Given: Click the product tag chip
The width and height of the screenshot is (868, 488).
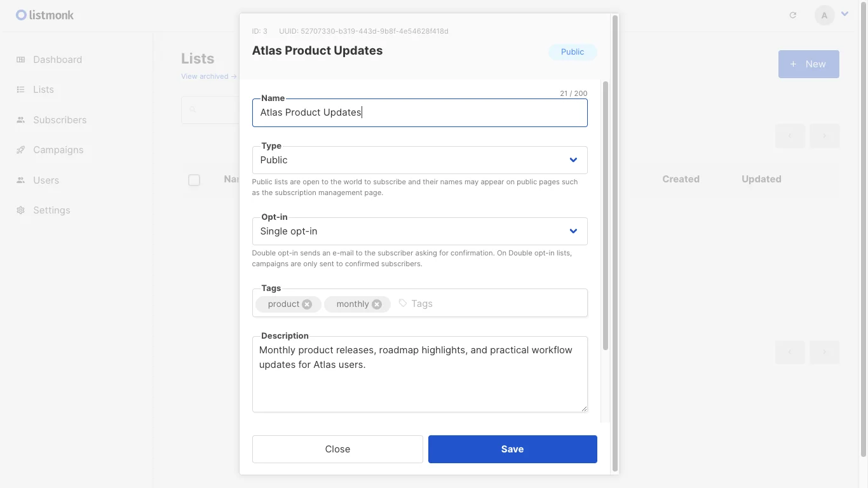Looking at the screenshot, I should (x=288, y=304).
